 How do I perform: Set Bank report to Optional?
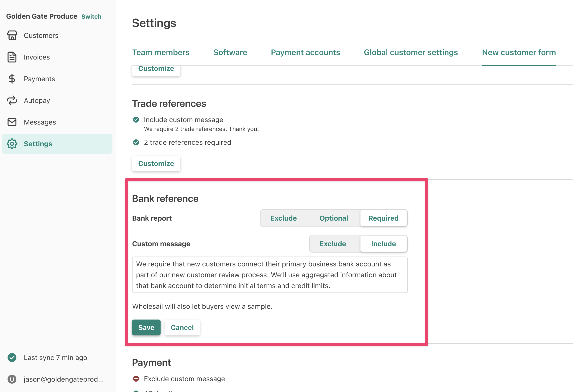(x=333, y=218)
